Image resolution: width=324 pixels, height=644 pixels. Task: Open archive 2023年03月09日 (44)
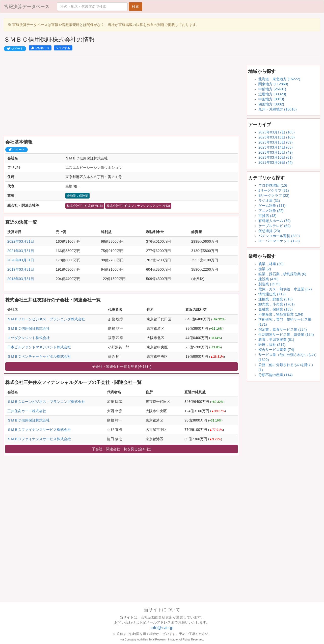(x=275, y=162)
